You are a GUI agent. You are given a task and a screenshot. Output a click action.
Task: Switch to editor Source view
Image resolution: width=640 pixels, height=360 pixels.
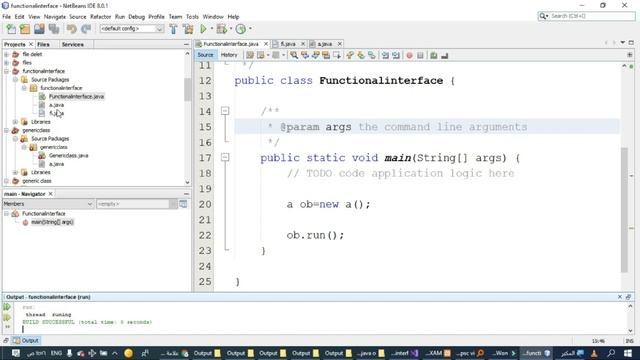(205, 55)
